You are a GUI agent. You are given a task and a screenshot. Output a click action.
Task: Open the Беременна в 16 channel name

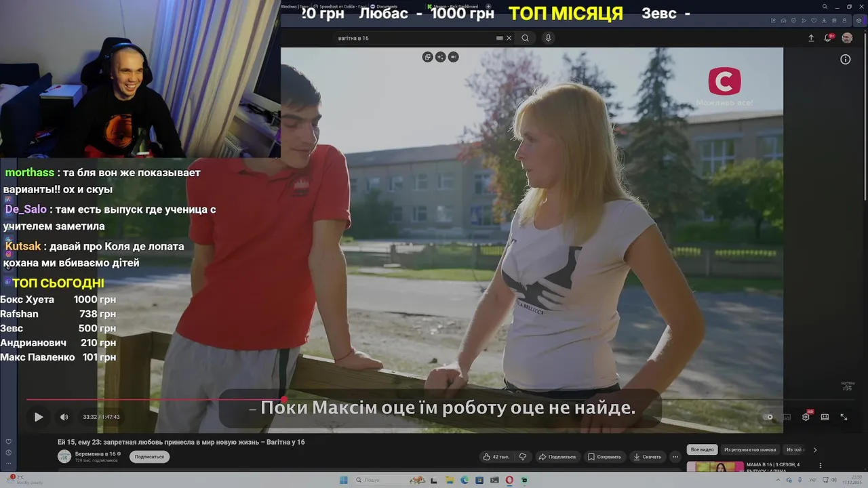pyautogui.click(x=96, y=453)
